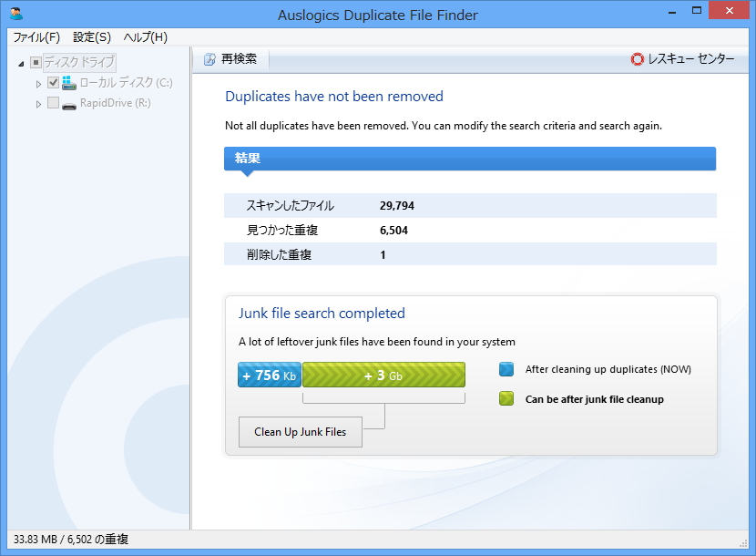Open the レスキュー センター lifebuoy icon

point(637,58)
